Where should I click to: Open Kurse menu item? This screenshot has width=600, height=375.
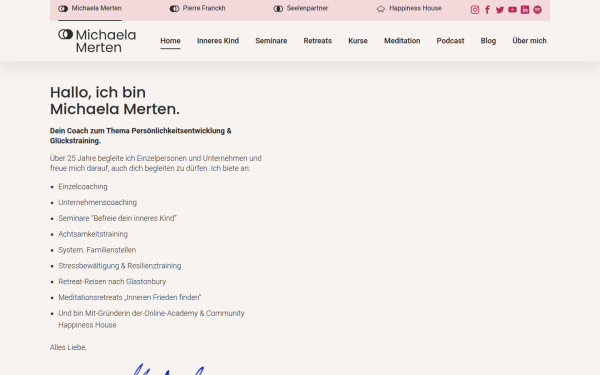tap(358, 41)
